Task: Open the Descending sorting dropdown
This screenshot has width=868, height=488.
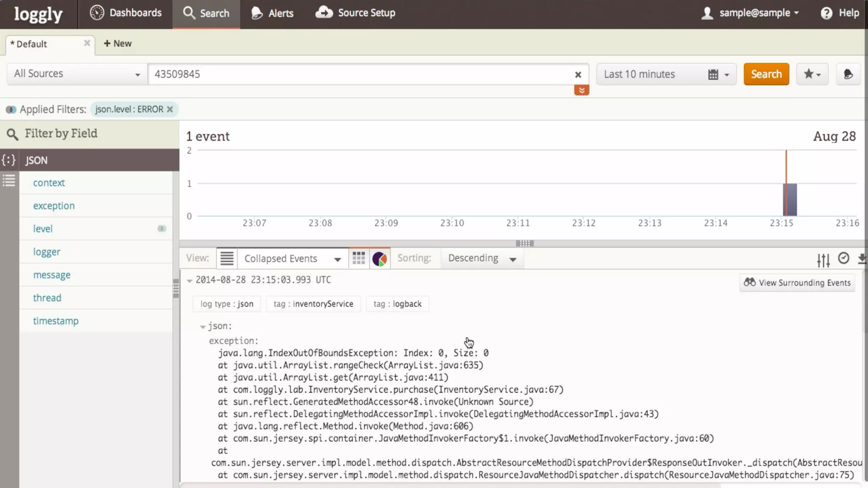Action: point(482,258)
